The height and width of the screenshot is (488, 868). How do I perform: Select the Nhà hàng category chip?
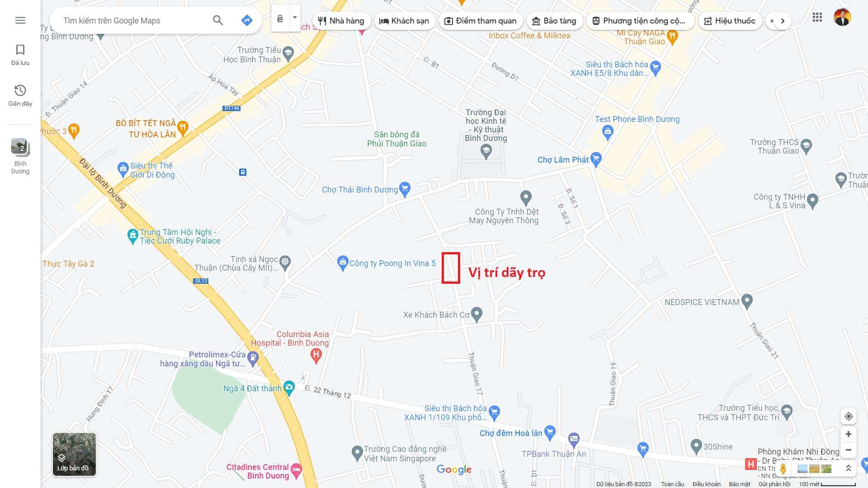(x=341, y=21)
